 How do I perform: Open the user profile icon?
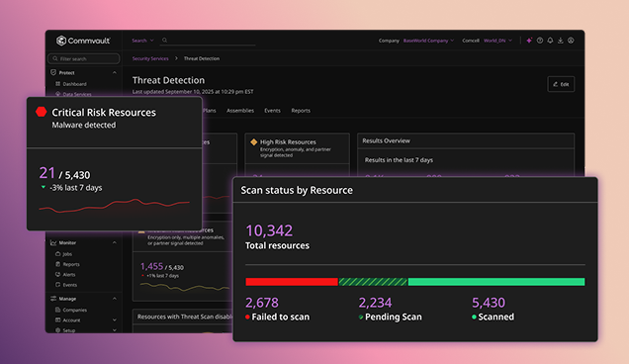(571, 41)
